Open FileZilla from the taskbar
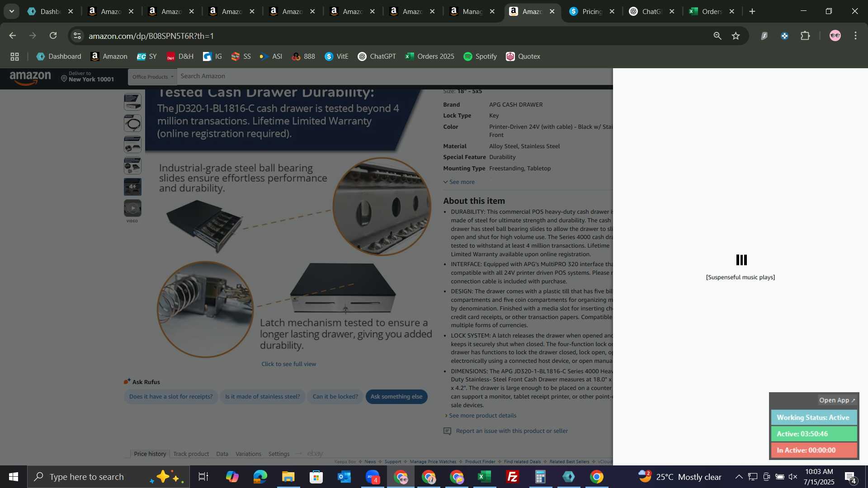 (x=513, y=477)
